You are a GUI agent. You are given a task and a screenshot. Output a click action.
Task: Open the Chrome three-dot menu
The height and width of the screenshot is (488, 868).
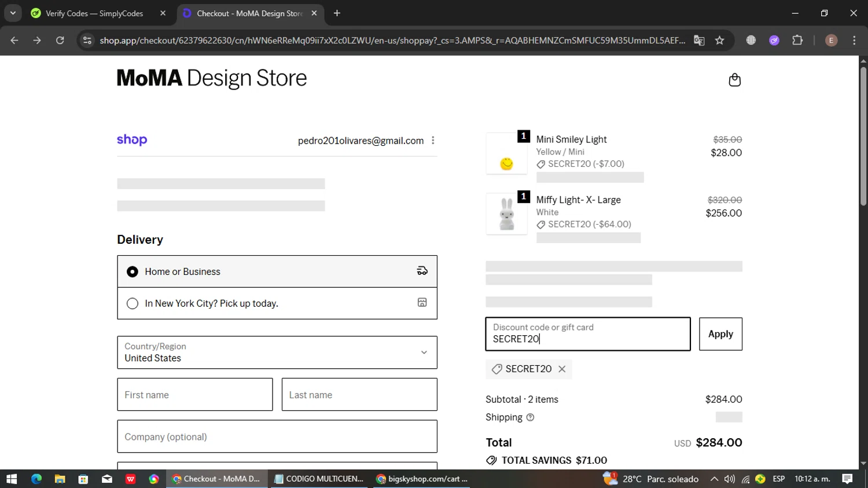854,41
